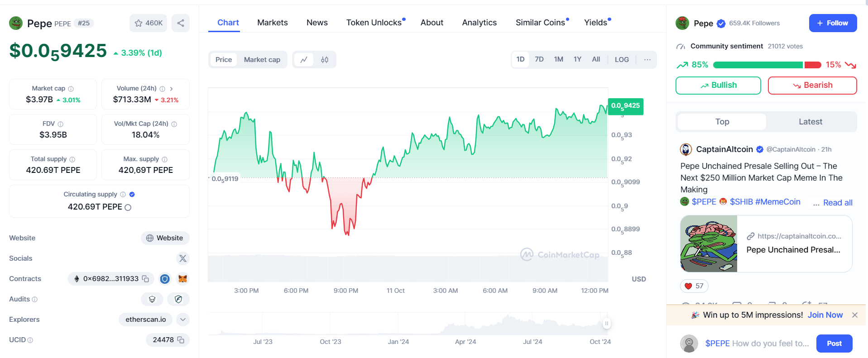Switch community feed to Top
Viewport: 868px width, 358px height.
pyautogui.click(x=722, y=122)
